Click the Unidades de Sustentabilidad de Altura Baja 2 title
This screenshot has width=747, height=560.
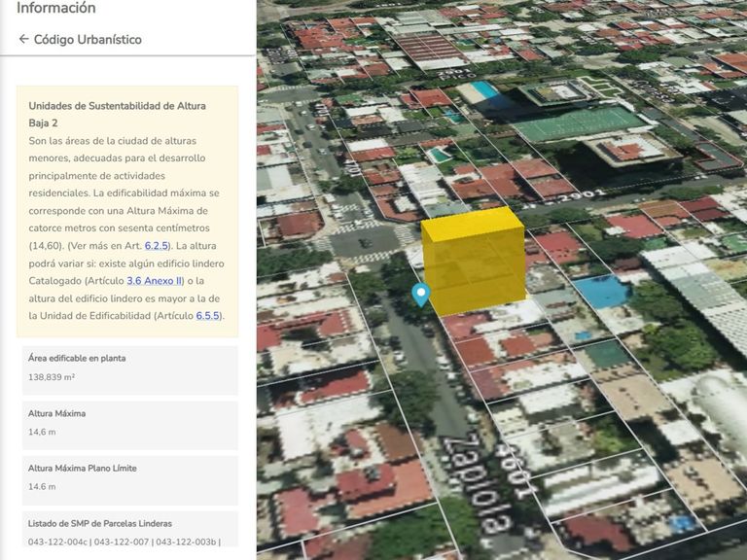tap(117, 114)
